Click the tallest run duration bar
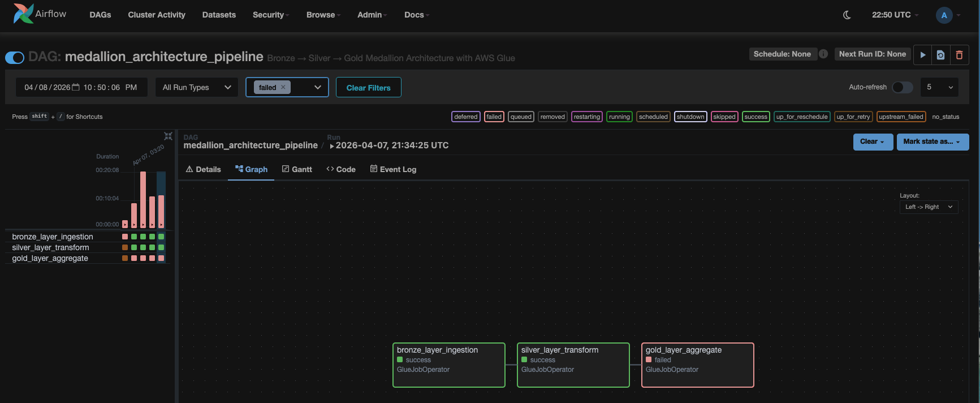Viewport: 980px width, 403px height. [x=143, y=199]
